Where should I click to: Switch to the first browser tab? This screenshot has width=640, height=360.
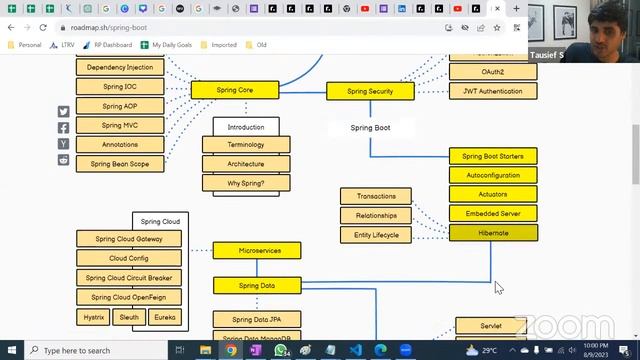[12, 9]
